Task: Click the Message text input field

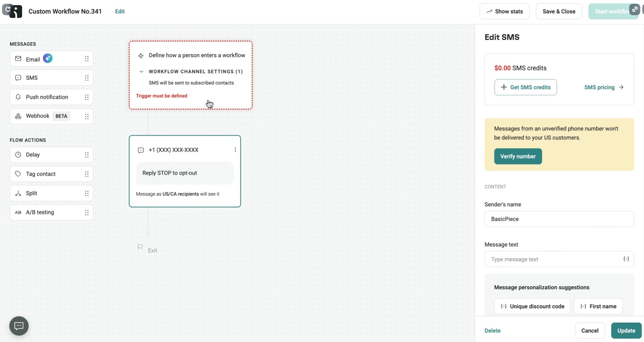Action: point(559,259)
